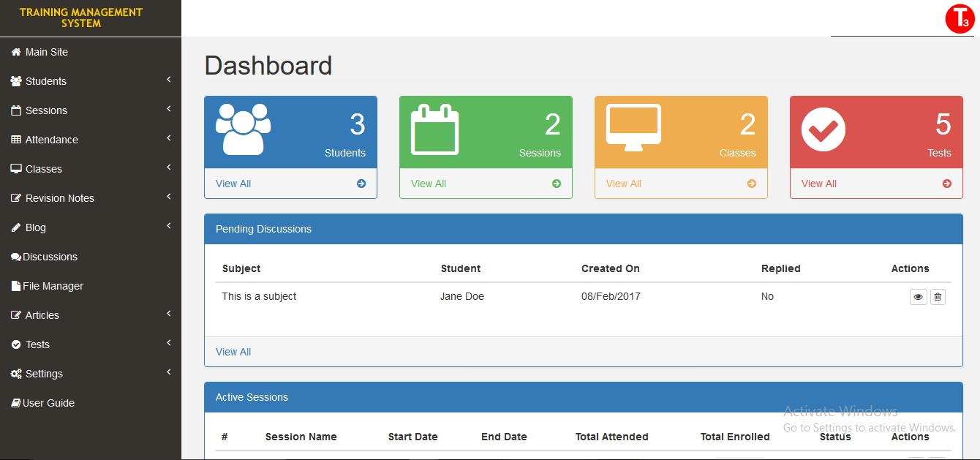Click the red T3 logo avatar
980x460 pixels.
pos(960,18)
